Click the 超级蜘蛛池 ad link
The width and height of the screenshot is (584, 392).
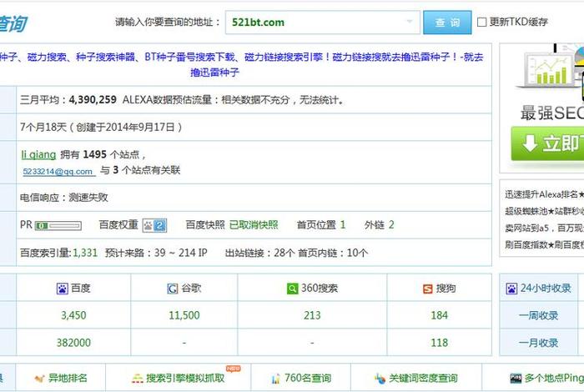[545, 211]
